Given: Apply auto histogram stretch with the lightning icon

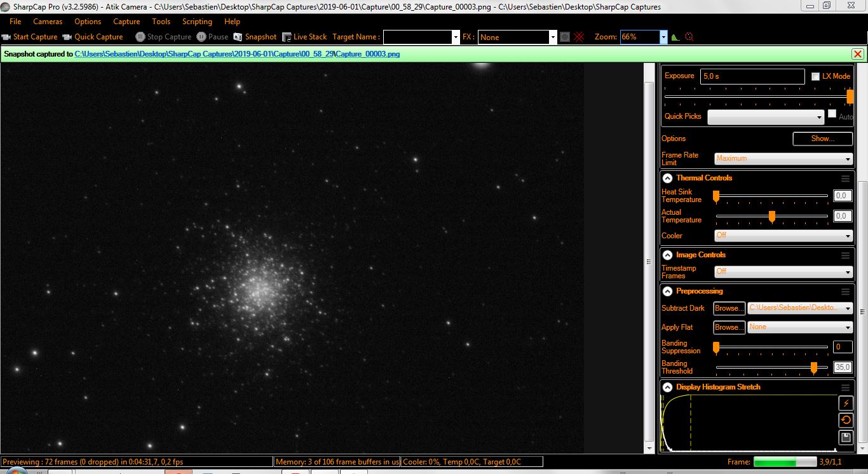Looking at the screenshot, I should click(x=845, y=402).
